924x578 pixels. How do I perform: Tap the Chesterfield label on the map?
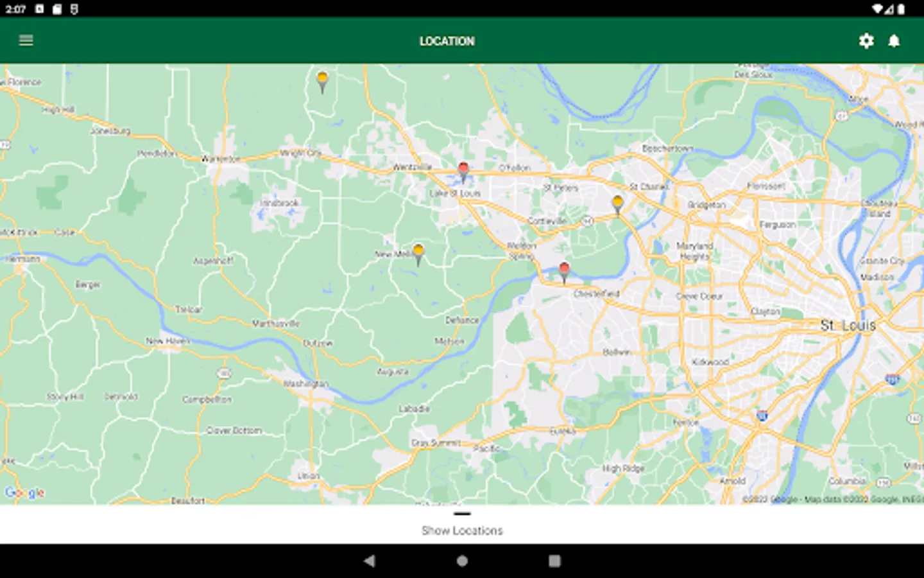click(597, 293)
